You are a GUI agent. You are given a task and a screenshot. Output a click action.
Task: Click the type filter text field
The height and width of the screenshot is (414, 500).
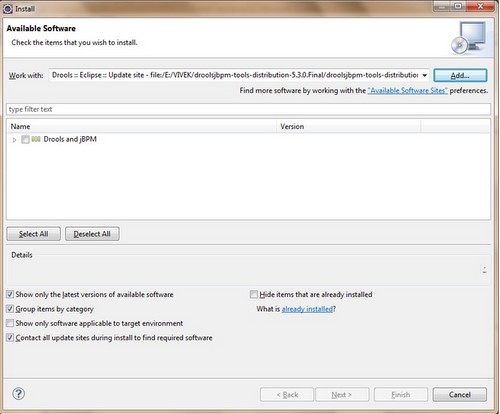tap(248, 109)
